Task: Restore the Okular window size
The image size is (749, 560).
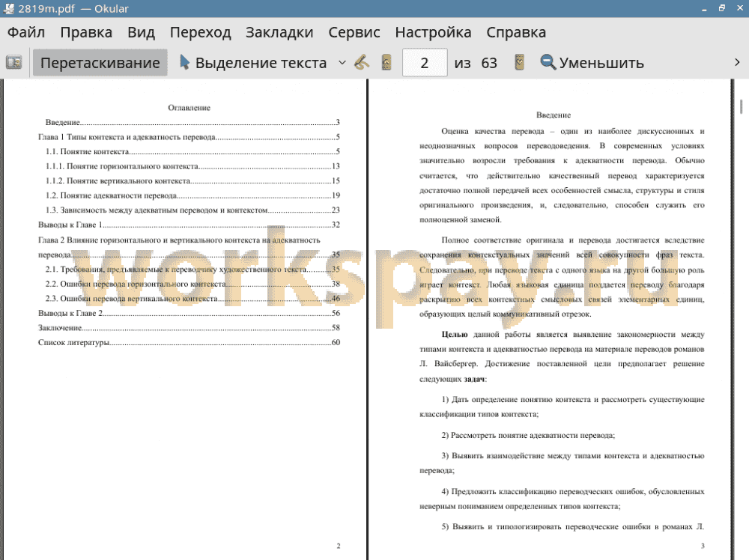Action: tap(722, 8)
